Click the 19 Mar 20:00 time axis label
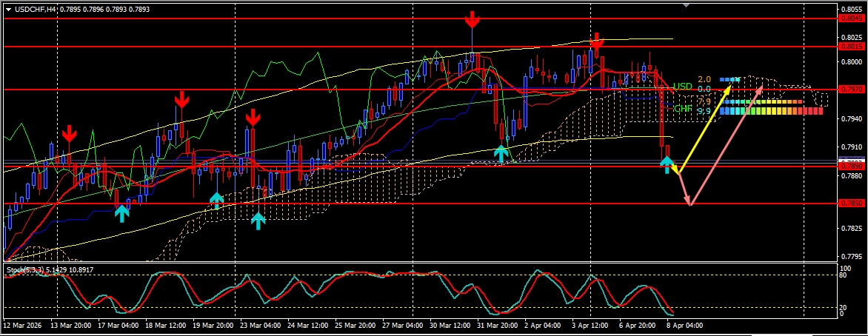This screenshot has height=336, width=868. coord(212,326)
